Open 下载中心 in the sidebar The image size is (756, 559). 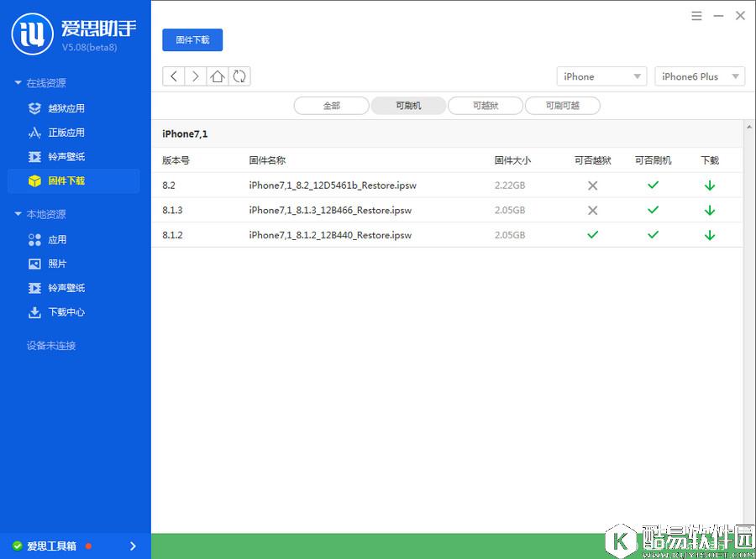point(66,312)
